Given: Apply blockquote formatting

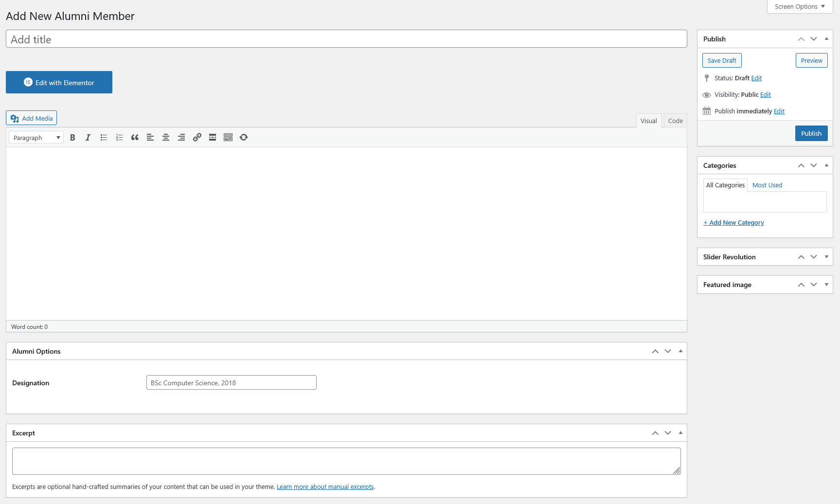Looking at the screenshot, I should pos(135,138).
